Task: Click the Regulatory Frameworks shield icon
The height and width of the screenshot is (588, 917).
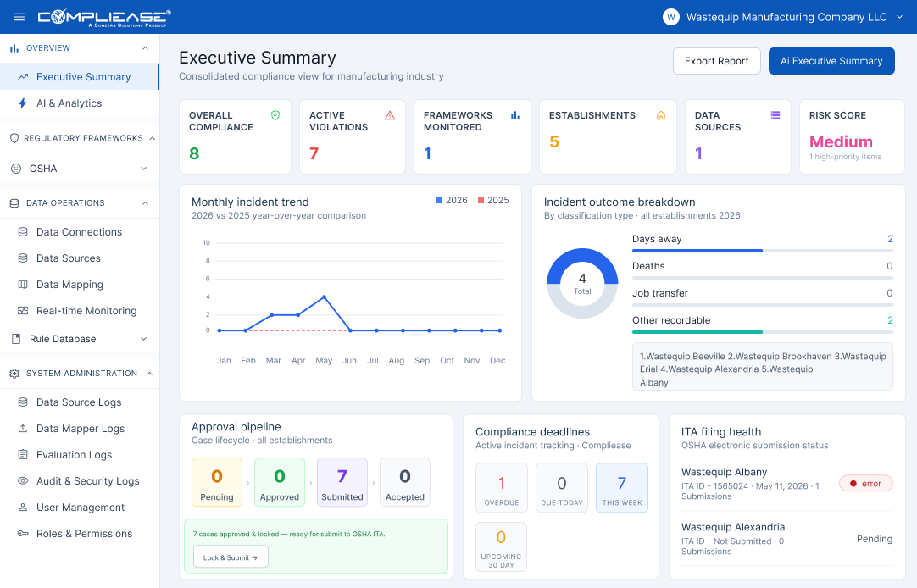Action: pos(14,138)
